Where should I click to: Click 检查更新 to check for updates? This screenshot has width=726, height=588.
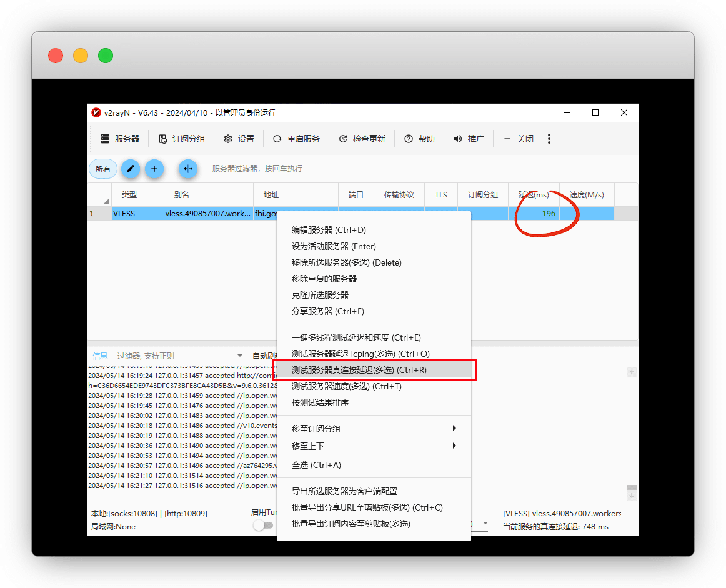coord(362,139)
